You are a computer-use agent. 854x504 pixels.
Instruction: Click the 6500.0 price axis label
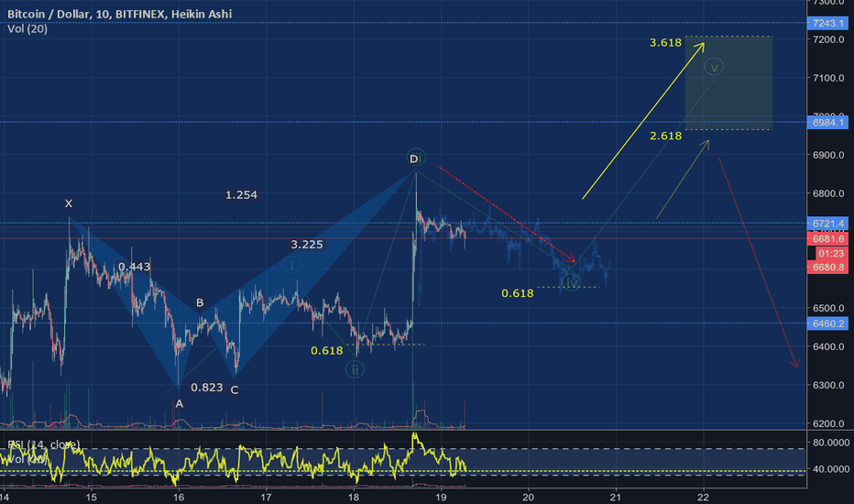point(828,309)
